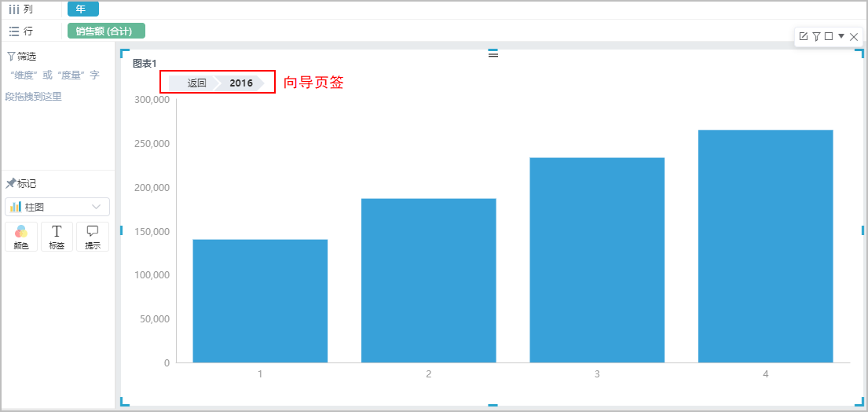868x412 pixels.
Task: Click the bar for quarter 3
Action: 597,259
